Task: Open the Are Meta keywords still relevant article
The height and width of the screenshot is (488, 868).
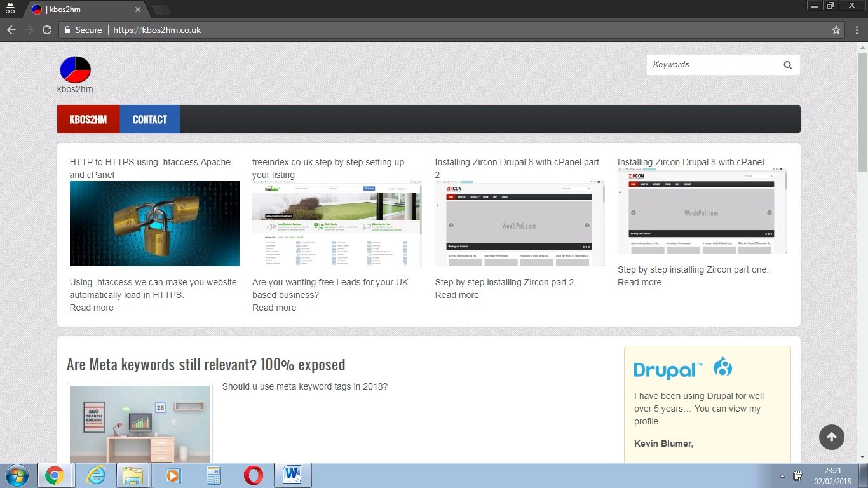Action: (206, 365)
